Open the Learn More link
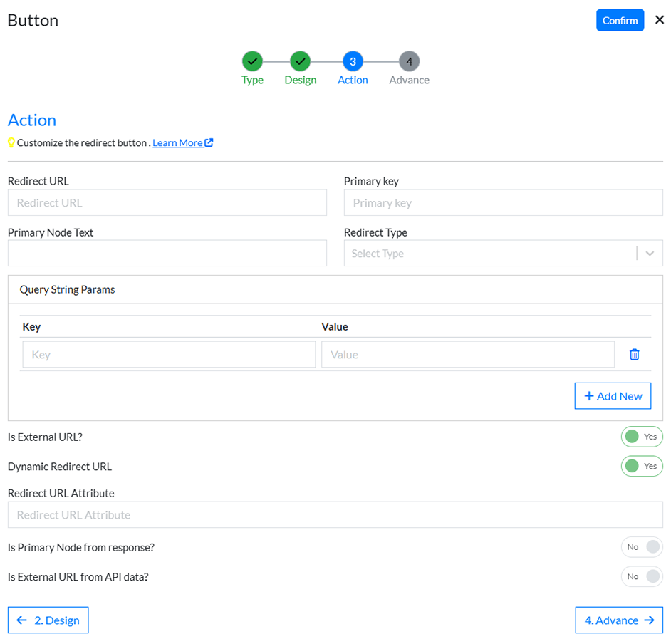 coord(177,142)
